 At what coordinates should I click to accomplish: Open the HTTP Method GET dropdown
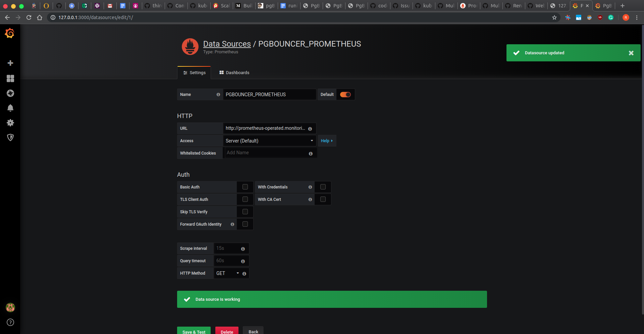[227, 273]
